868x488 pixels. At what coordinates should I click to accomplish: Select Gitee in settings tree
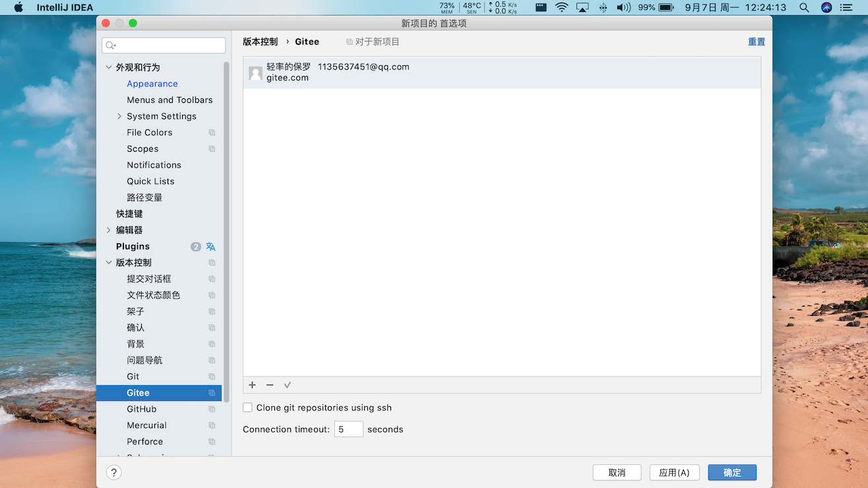[159, 393]
